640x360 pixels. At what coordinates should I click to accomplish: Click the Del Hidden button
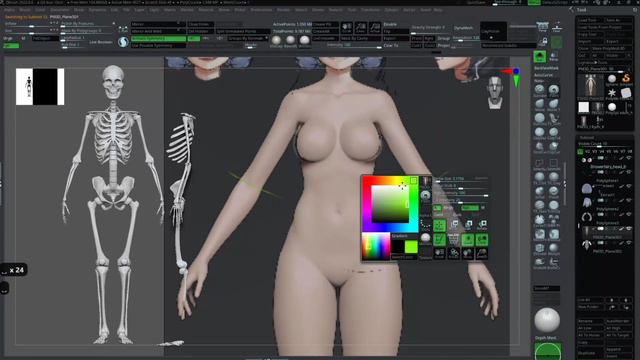(x=200, y=31)
